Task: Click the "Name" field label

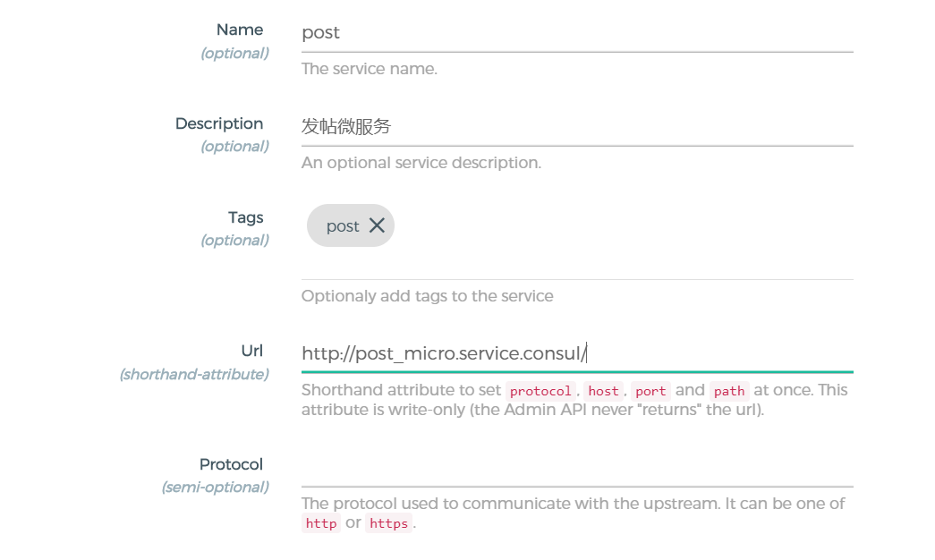Action: tap(240, 30)
